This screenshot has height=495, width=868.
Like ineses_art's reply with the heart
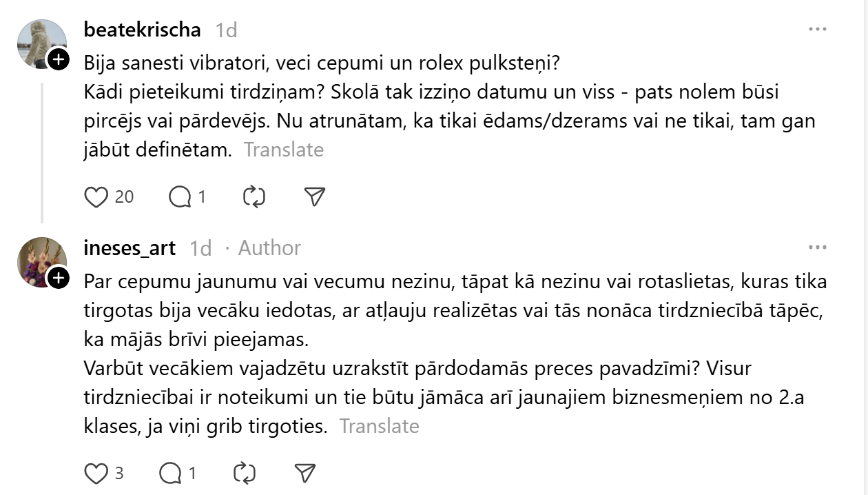coord(96,473)
